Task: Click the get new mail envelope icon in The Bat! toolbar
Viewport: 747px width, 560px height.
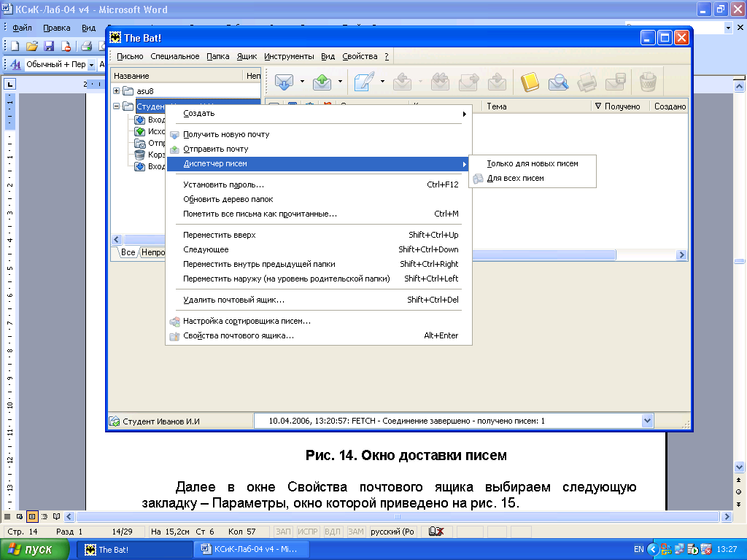Action: click(x=285, y=82)
